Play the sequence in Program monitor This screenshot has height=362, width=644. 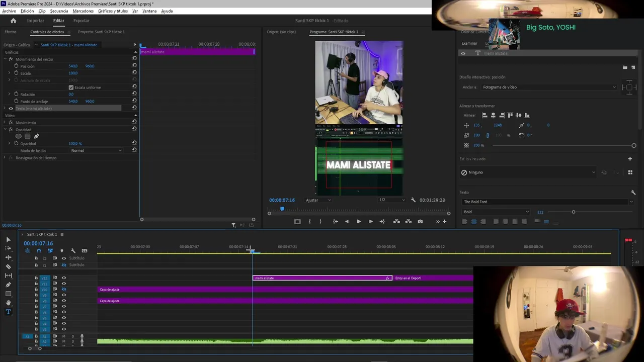coord(358,221)
